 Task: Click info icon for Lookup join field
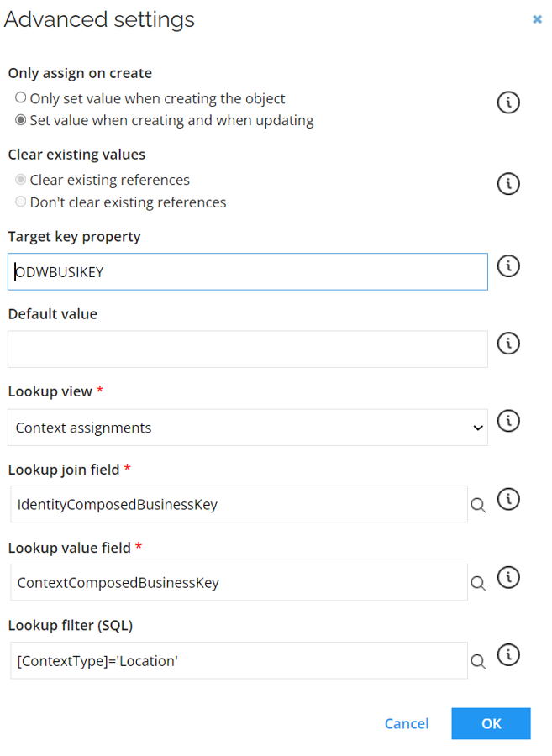pyautogui.click(x=508, y=499)
